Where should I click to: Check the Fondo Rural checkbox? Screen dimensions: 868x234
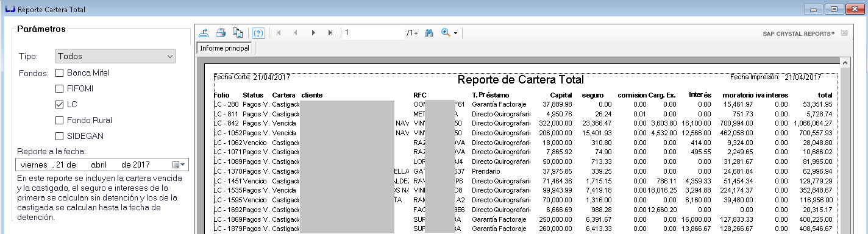coord(59,120)
